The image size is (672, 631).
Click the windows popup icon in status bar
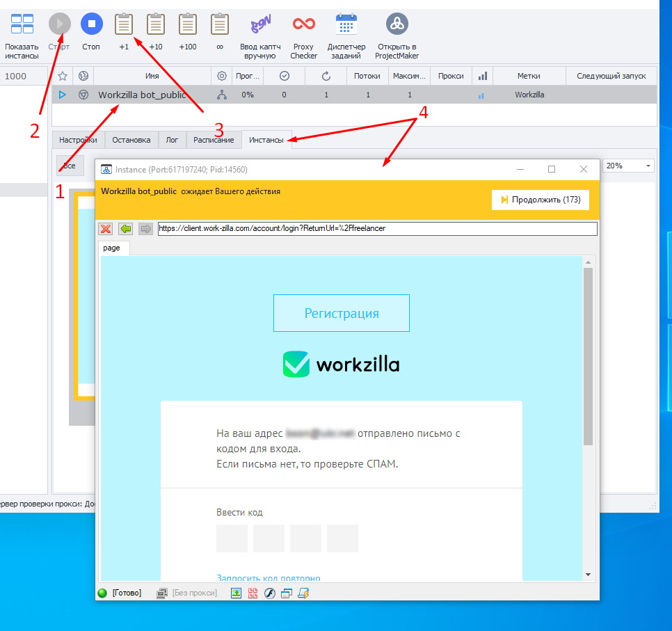point(287,593)
